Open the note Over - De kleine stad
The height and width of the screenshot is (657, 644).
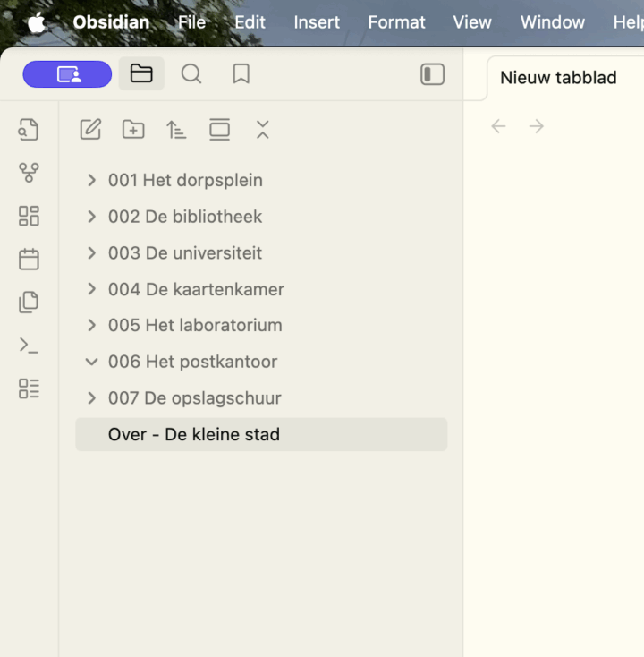pos(194,434)
